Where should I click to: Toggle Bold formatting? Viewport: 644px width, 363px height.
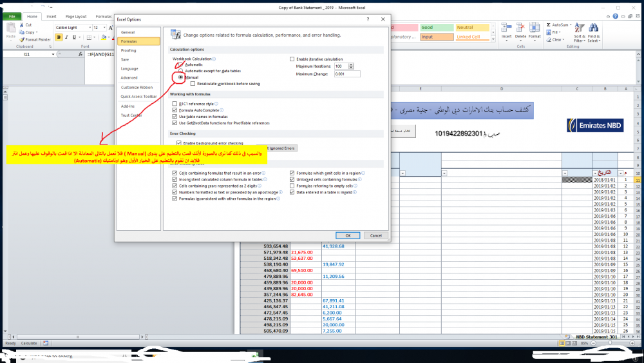point(59,37)
